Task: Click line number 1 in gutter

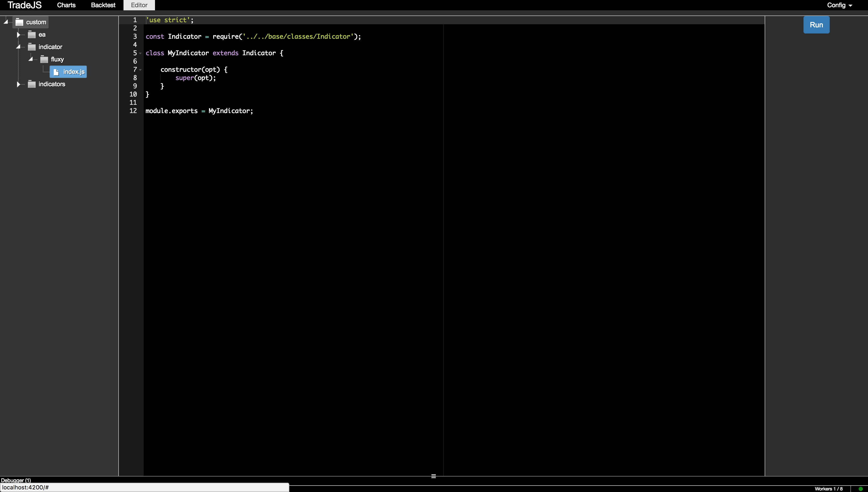Action: pyautogui.click(x=135, y=20)
